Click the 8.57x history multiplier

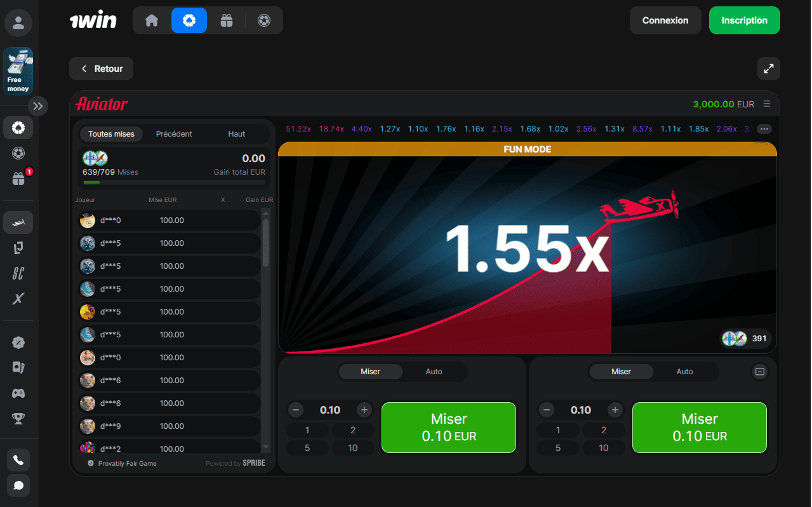tap(642, 129)
